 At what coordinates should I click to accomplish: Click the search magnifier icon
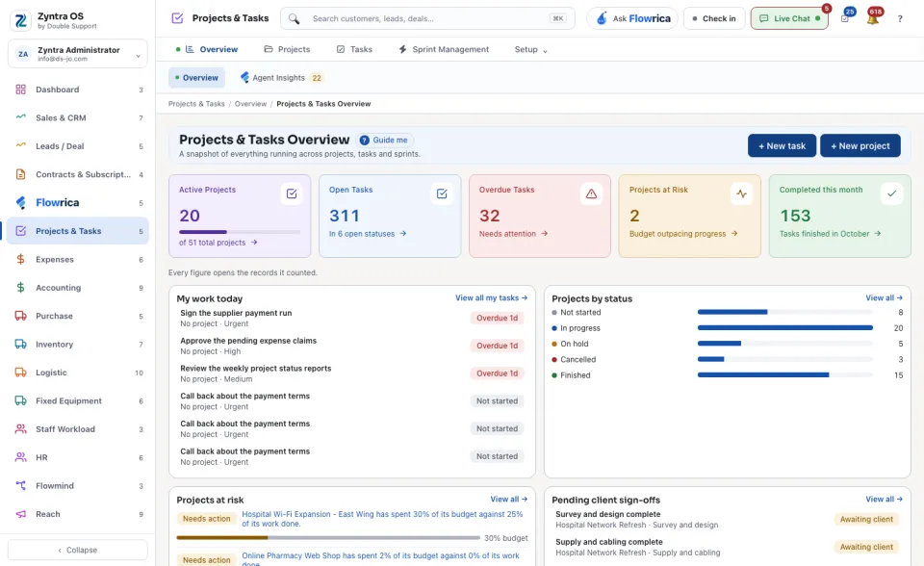295,19
